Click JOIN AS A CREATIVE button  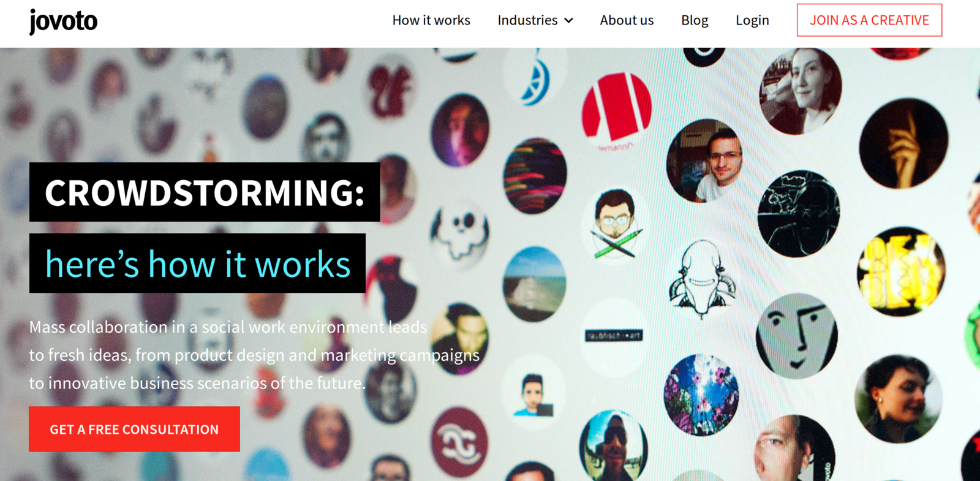[869, 20]
